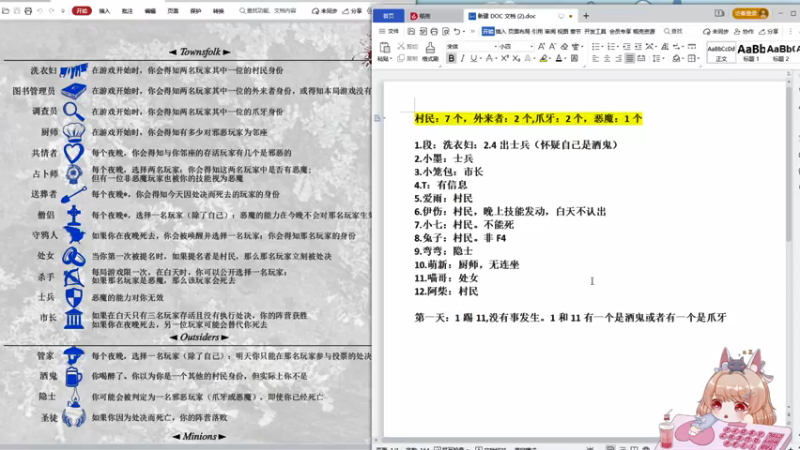Image resolution: width=800 pixels, height=450 pixels.
Task: Open the 稻壳 tab
Action: click(x=421, y=16)
